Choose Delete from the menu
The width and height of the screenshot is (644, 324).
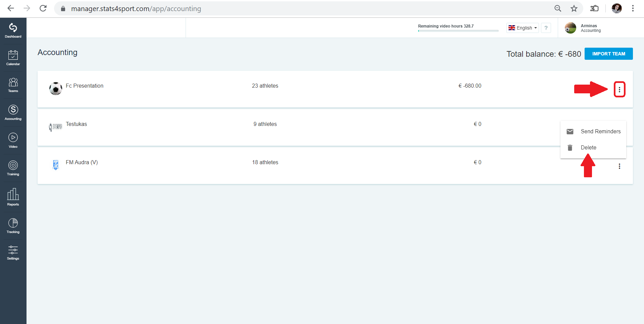tap(593, 147)
